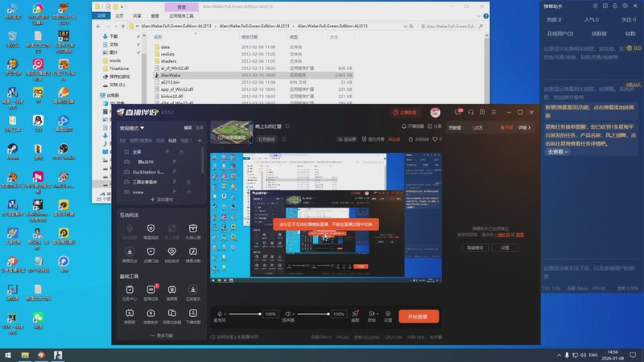This screenshot has height=362, width=644.
Task: Click the orange 开始直播 start streaming button
Action: [x=419, y=316]
